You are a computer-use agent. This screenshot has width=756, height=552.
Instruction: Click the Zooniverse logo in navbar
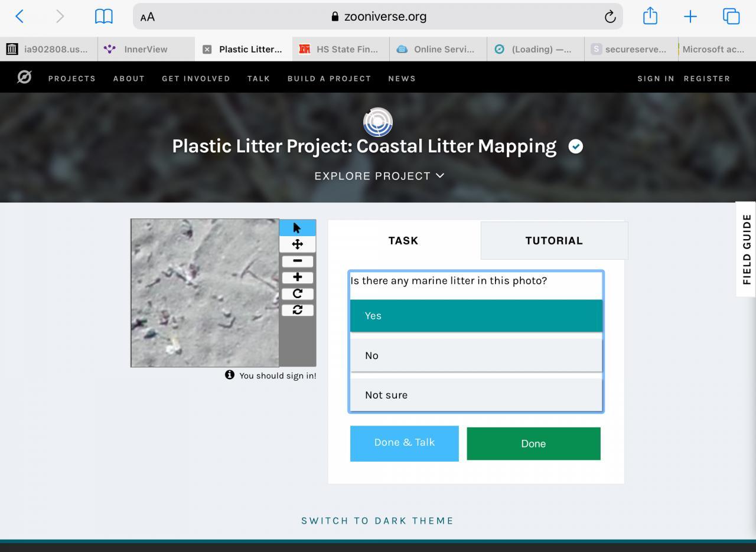tap(24, 77)
